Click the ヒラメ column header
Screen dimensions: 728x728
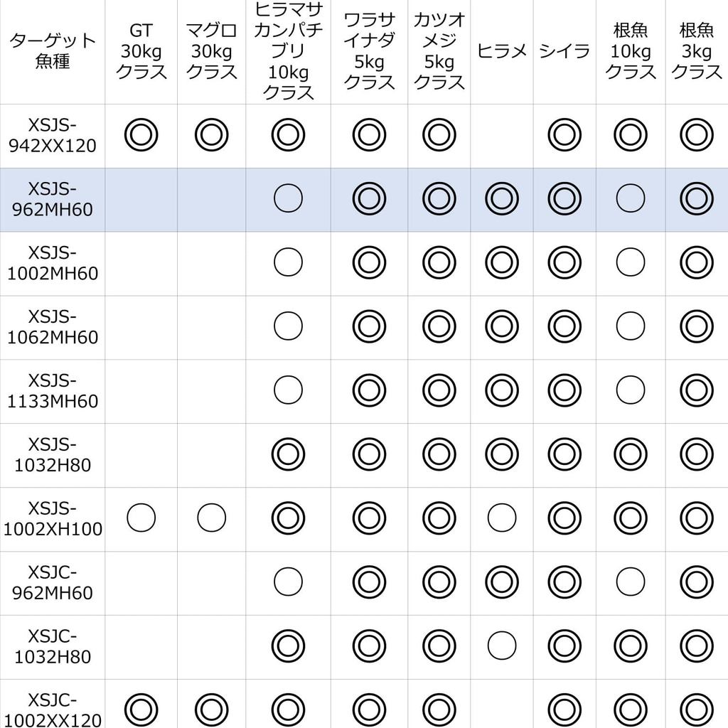point(501,50)
